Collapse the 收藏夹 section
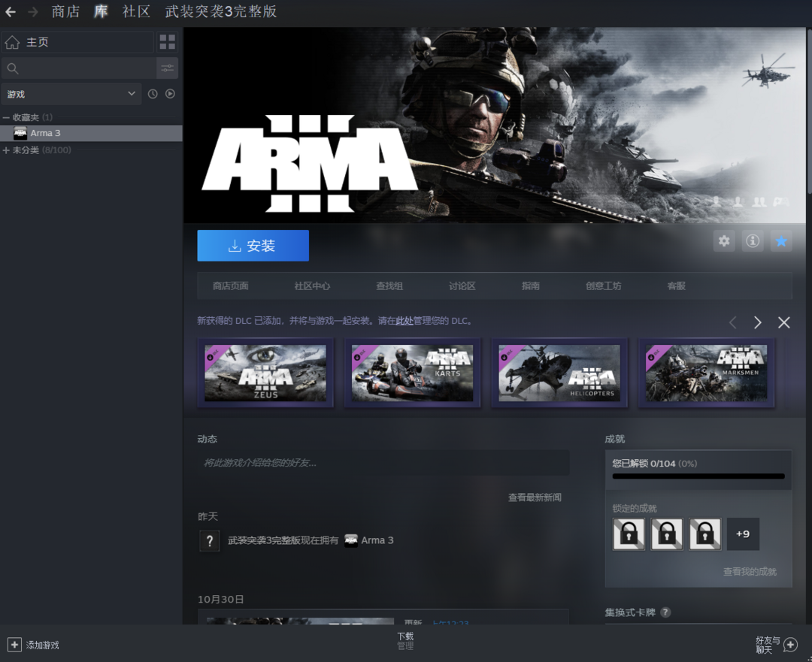 [6, 118]
